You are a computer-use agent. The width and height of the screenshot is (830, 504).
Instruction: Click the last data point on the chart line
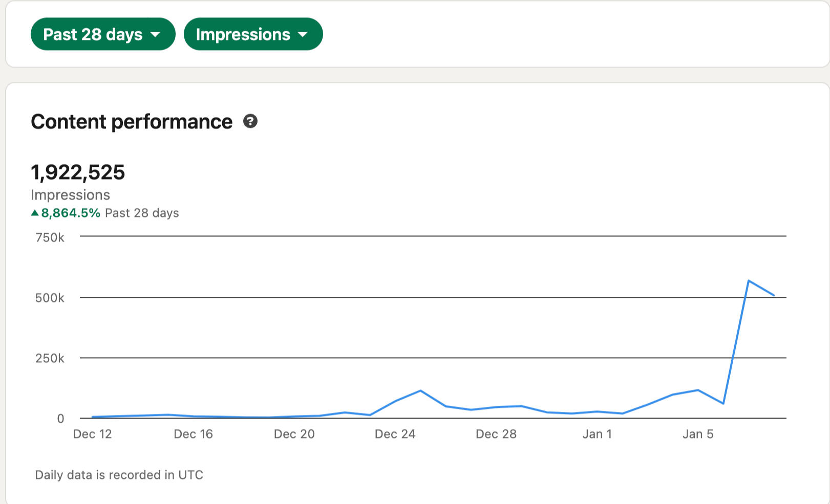point(774,295)
